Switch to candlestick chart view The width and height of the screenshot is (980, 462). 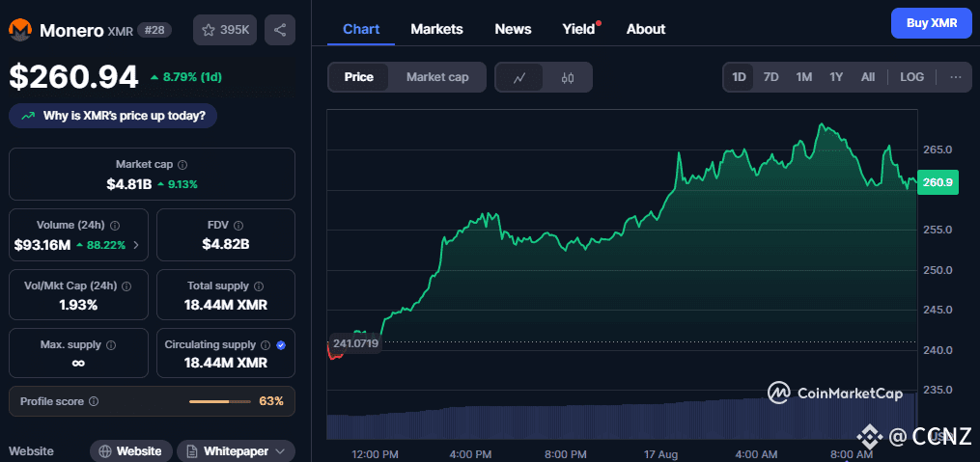[568, 77]
